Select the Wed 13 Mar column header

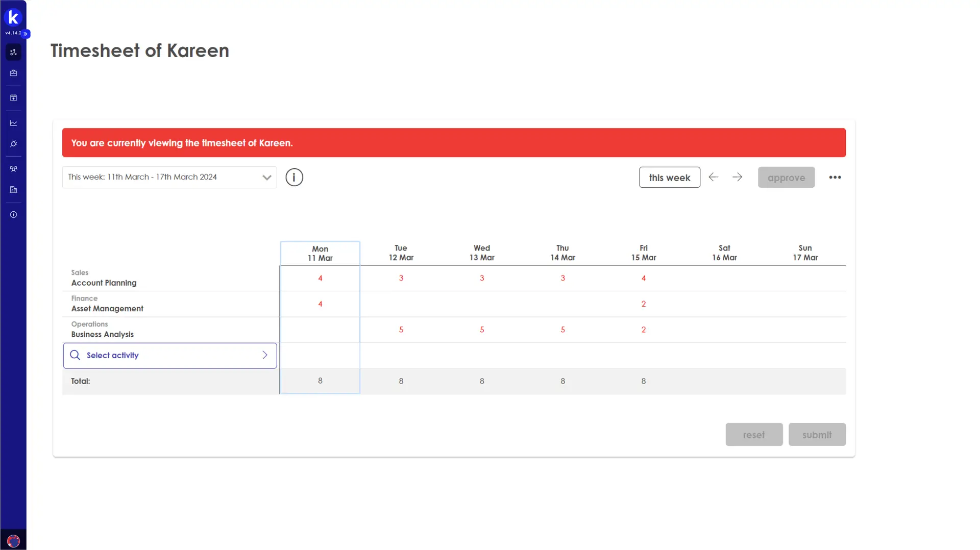pos(482,253)
